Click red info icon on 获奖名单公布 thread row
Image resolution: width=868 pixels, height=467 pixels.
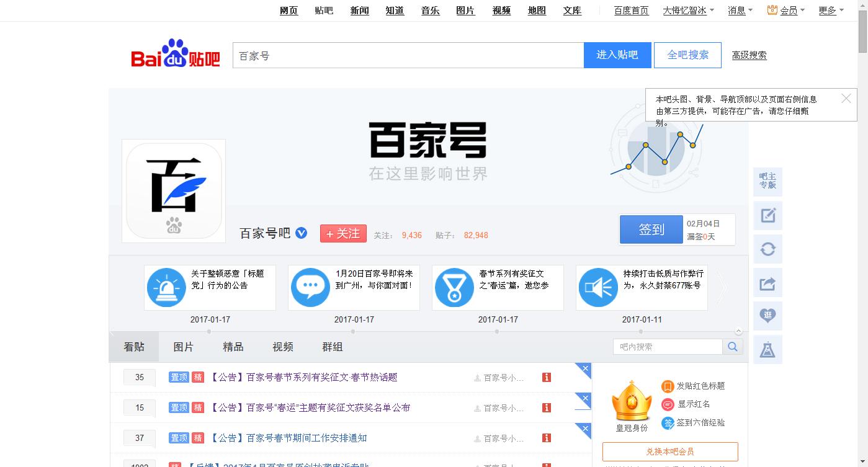[547, 407]
